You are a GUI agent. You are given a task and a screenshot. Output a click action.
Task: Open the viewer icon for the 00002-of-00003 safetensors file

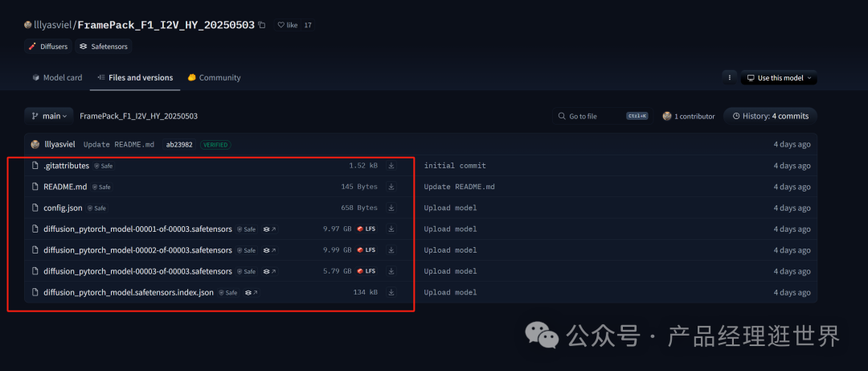[269, 250]
